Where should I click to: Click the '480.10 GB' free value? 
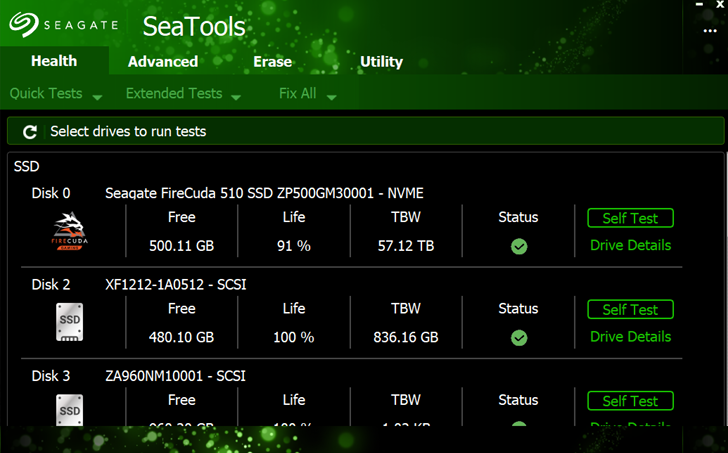click(182, 337)
